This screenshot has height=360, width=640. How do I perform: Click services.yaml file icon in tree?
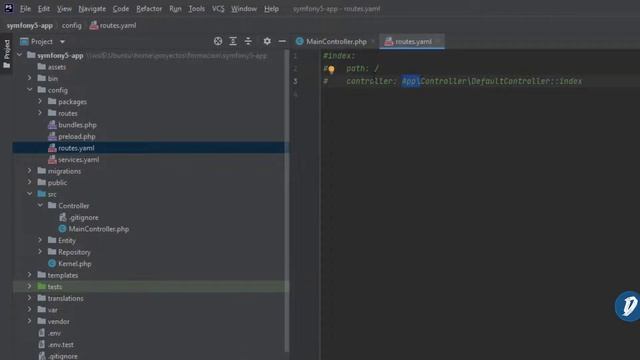(x=52, y=160)
